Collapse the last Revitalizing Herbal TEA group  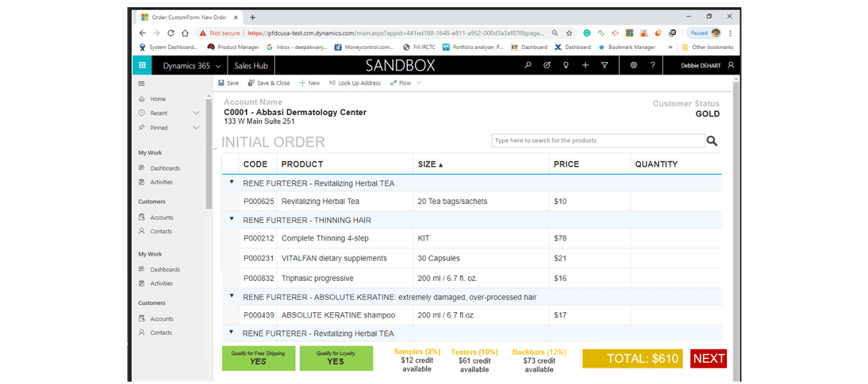(231, 332)
